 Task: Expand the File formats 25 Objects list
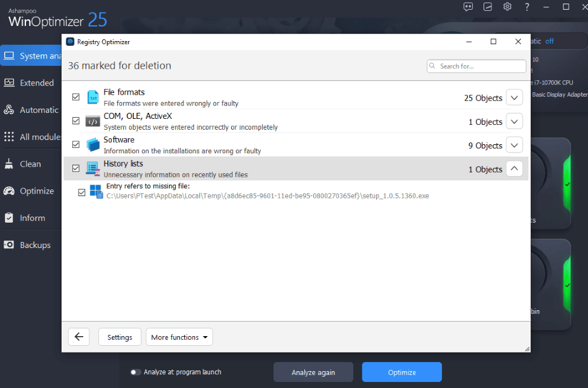coord(514,98)
